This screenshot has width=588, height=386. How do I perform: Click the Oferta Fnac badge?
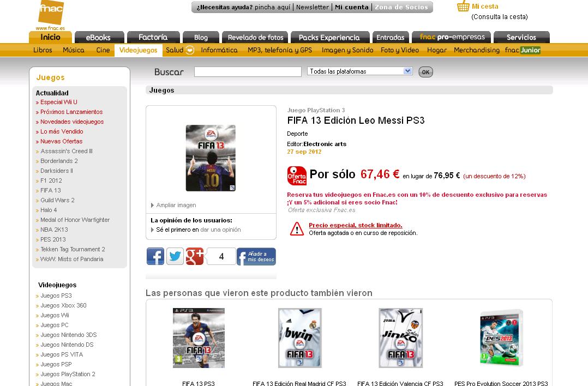297,176
